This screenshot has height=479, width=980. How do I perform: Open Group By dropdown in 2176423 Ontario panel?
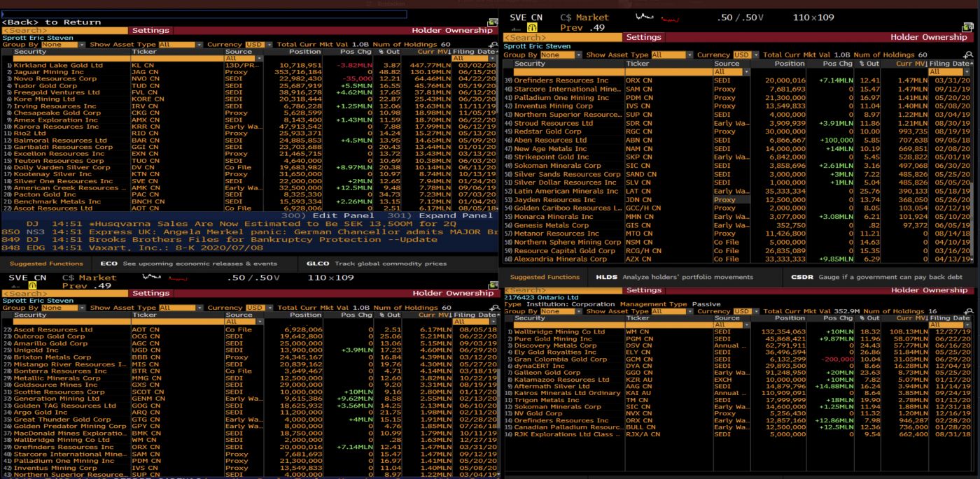[x=563, y=311]
